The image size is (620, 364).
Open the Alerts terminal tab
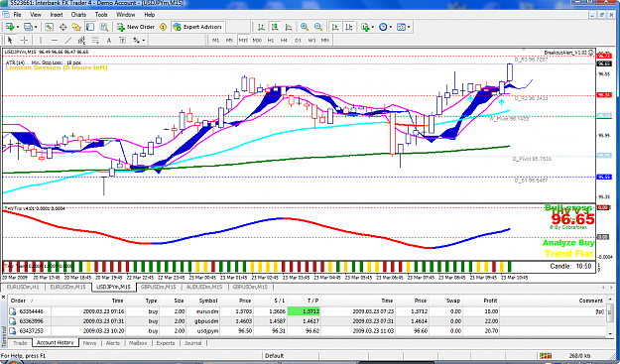pos(113,342)
